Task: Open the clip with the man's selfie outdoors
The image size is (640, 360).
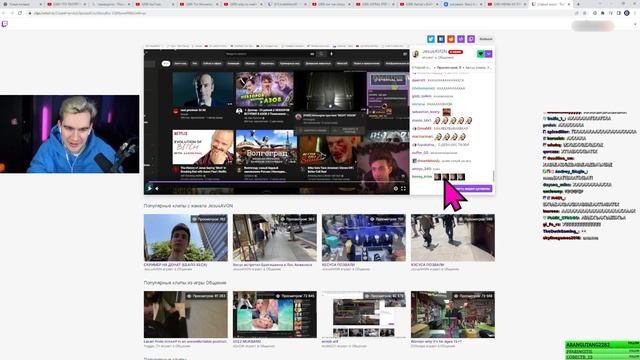Action: (x=186, y=238)
